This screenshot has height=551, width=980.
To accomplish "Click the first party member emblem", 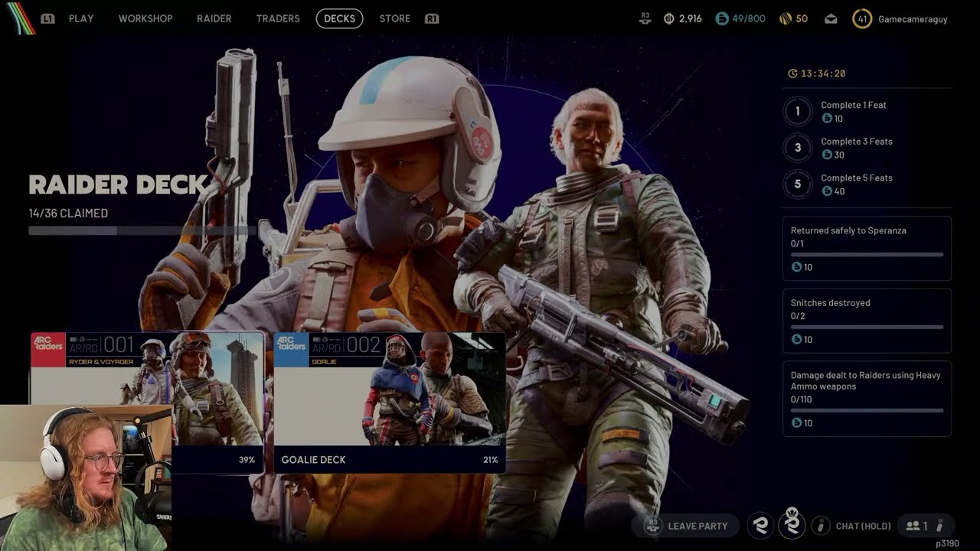I will pyautogui.click(x=760, y=525).
